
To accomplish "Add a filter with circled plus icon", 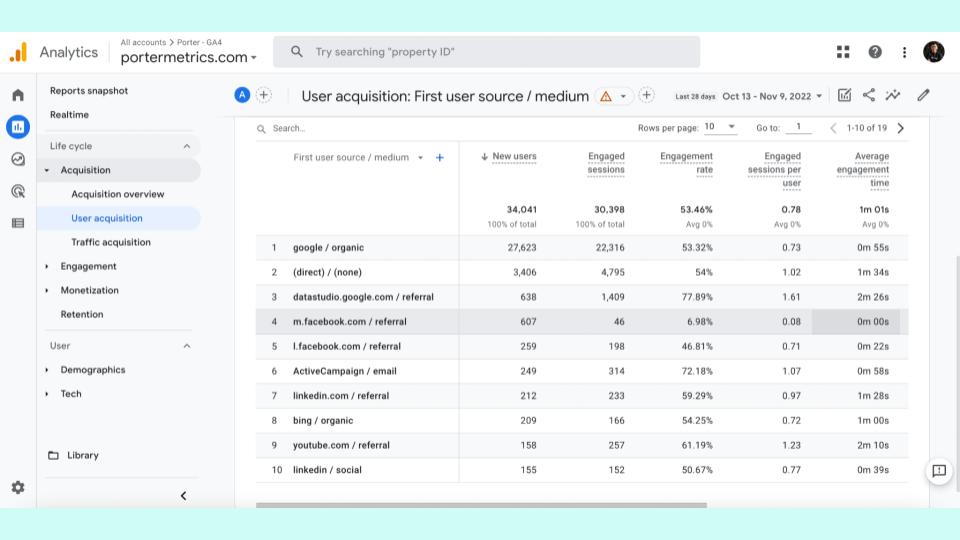I will point(646,95).
